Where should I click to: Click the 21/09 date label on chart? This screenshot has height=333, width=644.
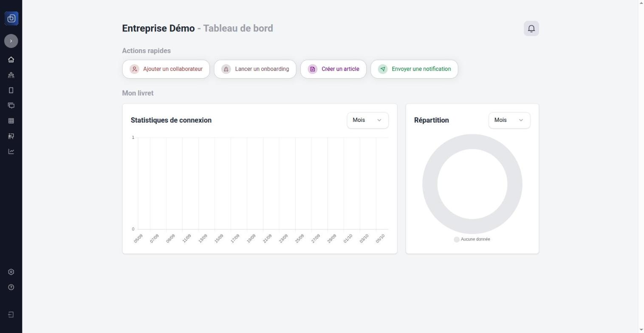pos(267,239)
